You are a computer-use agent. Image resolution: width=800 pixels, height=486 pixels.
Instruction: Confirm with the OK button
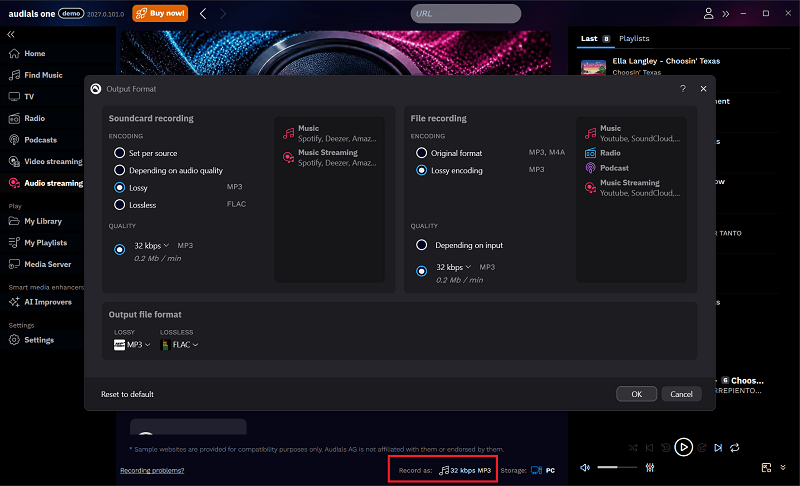point(636,394)
